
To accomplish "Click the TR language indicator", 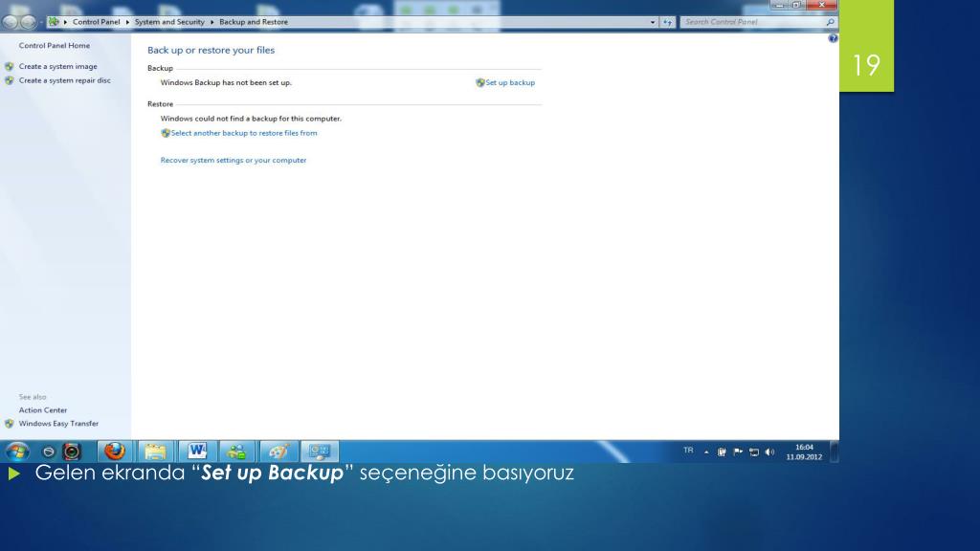I will coord(688,451).
